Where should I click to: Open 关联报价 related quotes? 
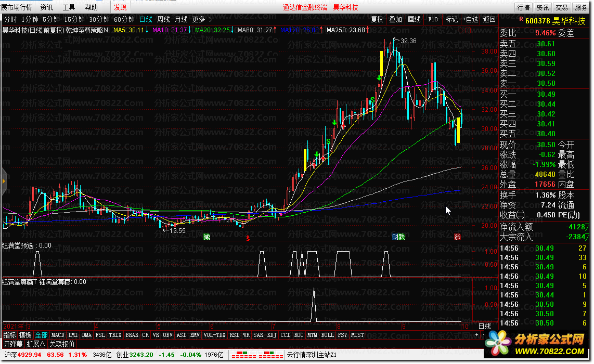point(62,344)
